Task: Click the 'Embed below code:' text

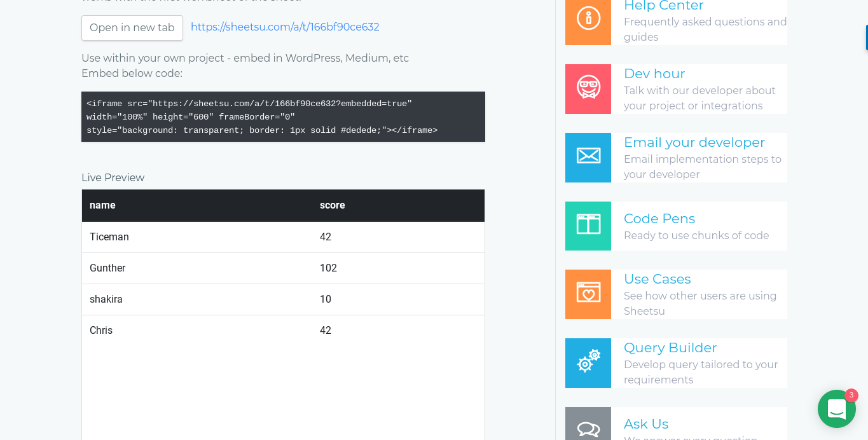Action: [x=132, y=73]
